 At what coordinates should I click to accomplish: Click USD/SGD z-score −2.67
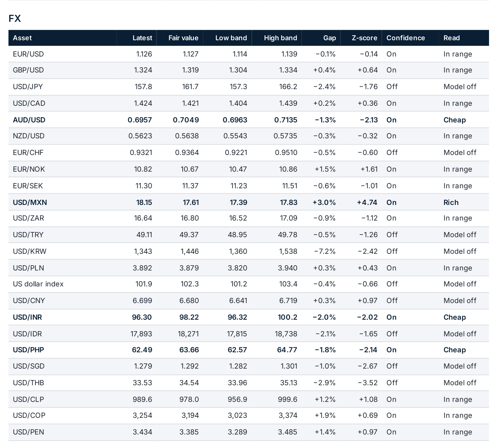368,366
